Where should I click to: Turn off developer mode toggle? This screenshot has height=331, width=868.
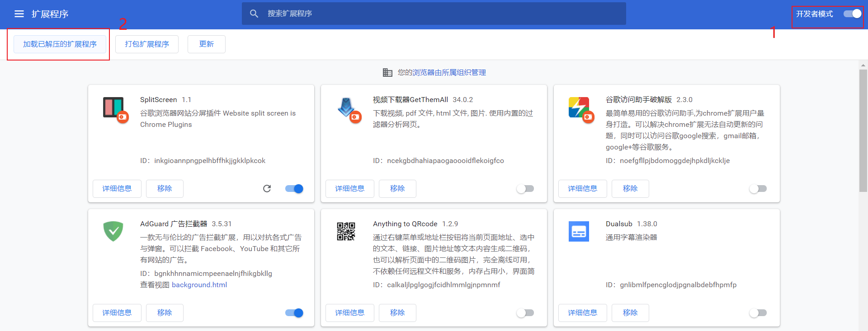tap(852, 14)
